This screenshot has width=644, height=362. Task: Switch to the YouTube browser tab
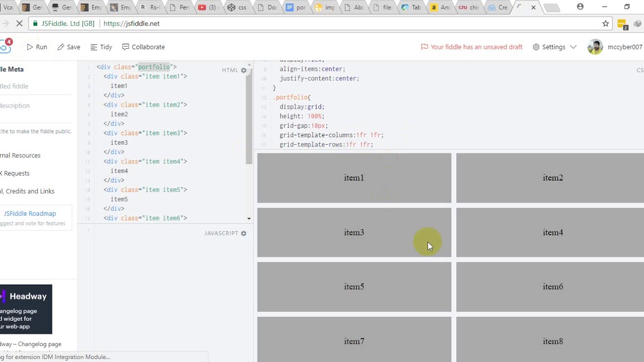207,8
